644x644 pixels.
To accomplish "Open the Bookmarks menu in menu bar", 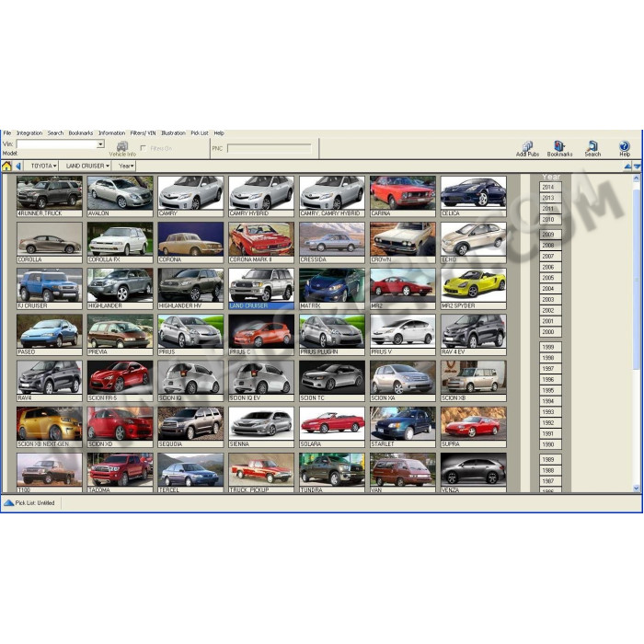I will pyautogui.click(x=81, y=133).
